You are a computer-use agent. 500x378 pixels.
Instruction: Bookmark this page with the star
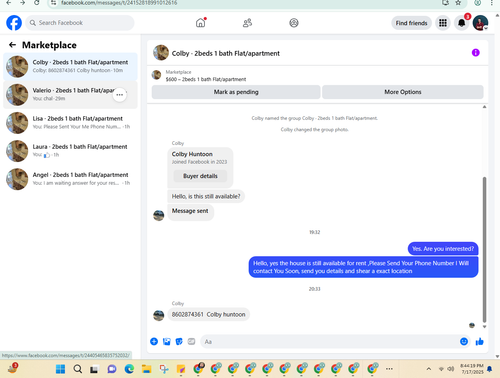point(458,3)
